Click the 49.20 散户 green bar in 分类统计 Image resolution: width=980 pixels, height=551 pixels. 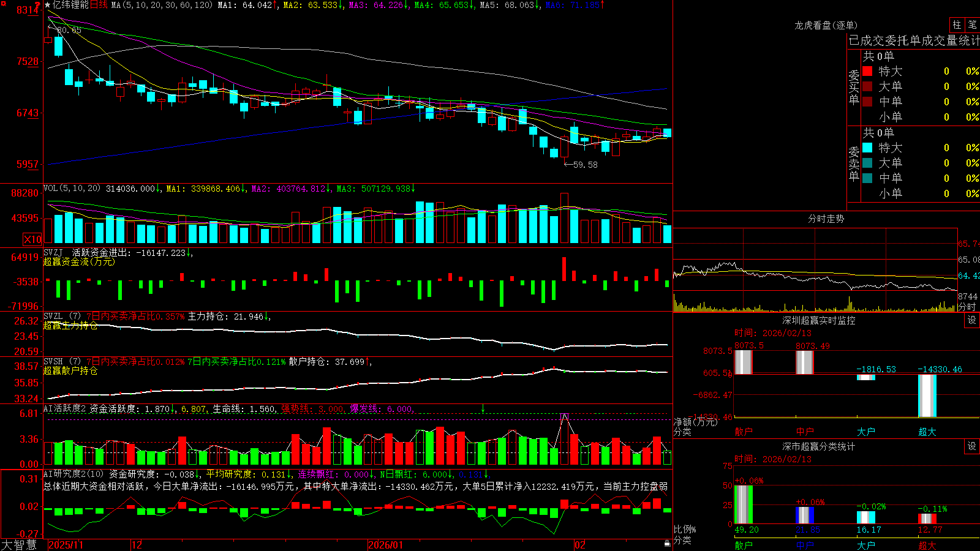point(744,504)
